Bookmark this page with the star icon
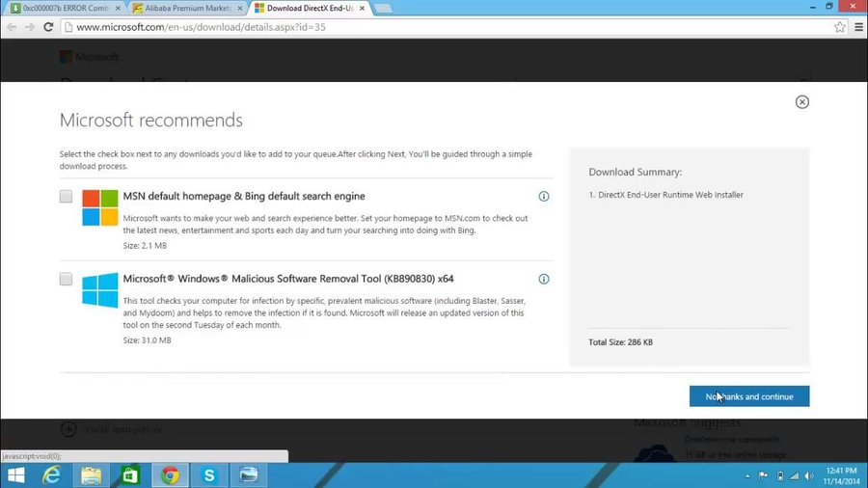868x488 pixels. pos(839,27)
